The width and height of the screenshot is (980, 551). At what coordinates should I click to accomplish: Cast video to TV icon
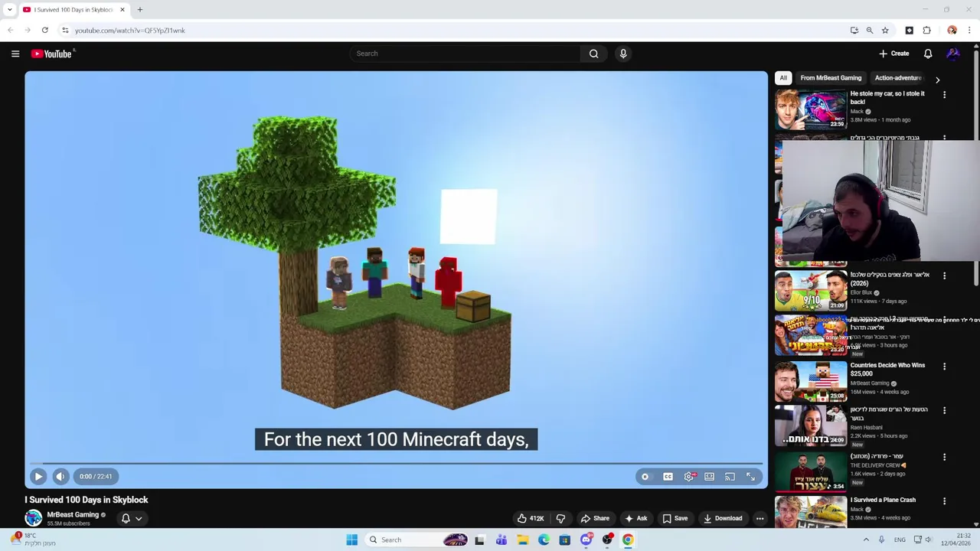click(x=730, y=477)
